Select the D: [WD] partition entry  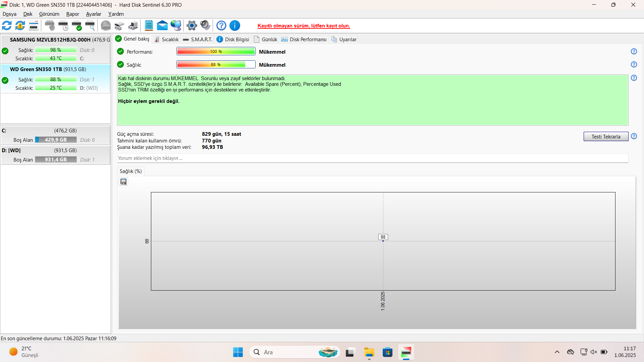tap(55, 155)
